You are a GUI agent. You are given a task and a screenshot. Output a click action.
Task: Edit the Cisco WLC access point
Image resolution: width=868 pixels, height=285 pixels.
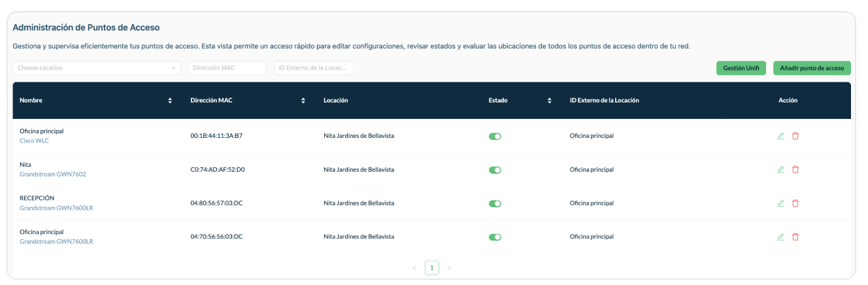coord(780,136)
